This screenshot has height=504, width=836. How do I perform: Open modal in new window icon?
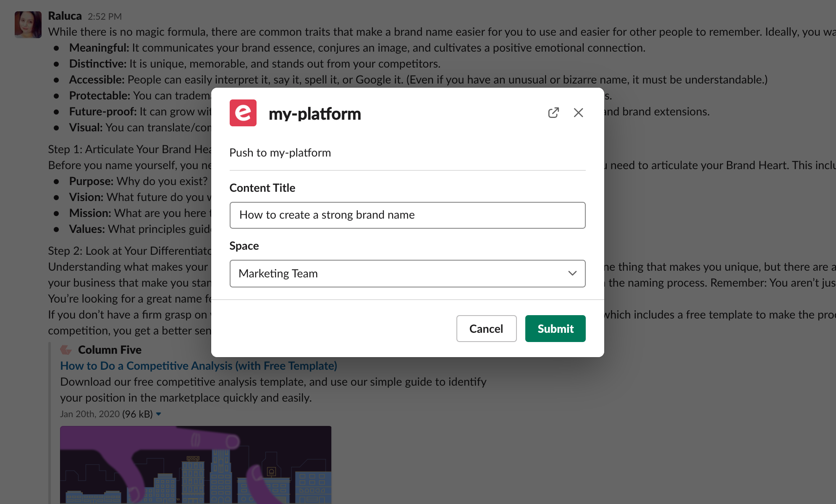pyautogui.click(x=553, y=112)
